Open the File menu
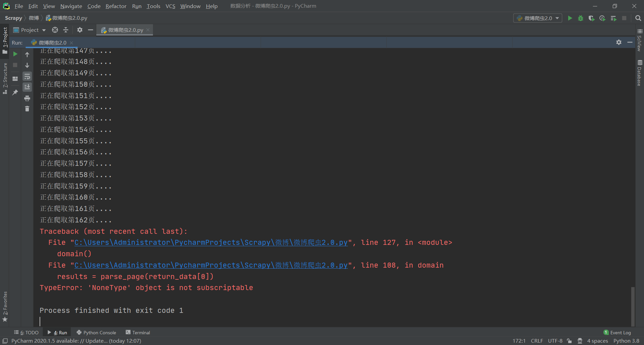 coord(19,6)
